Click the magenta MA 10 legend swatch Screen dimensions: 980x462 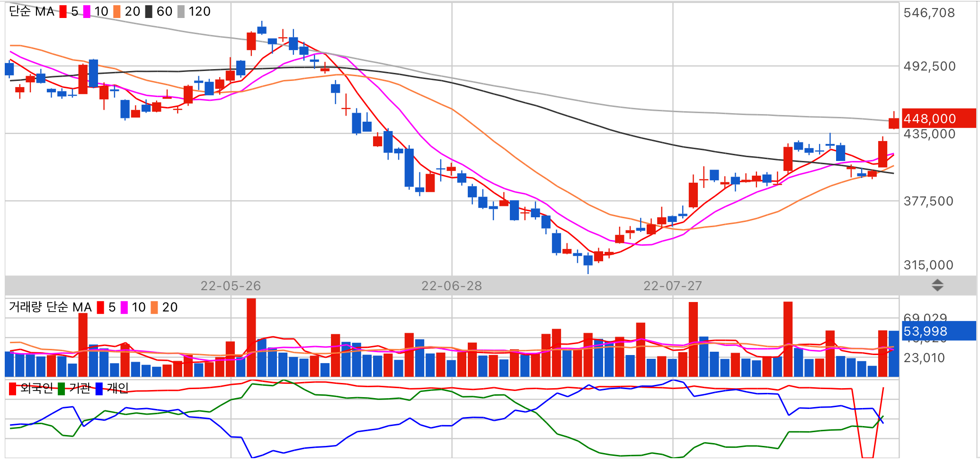[87, 12]
